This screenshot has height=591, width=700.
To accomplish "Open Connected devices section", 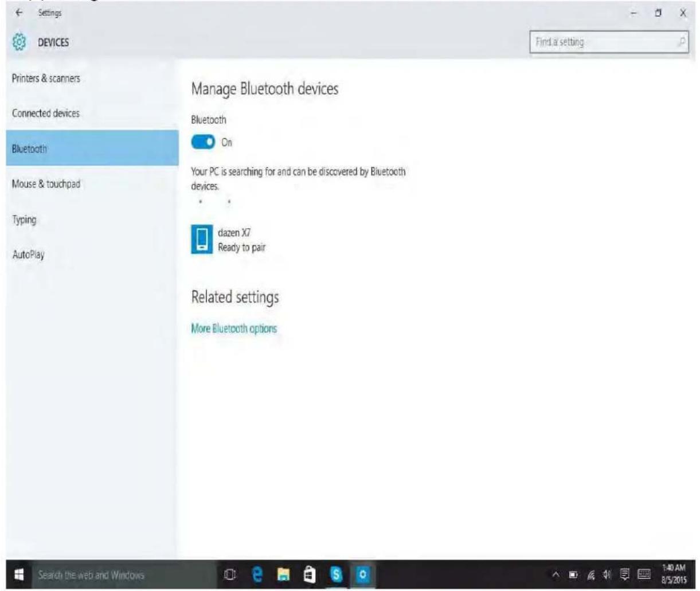I will tap(46, 113).
